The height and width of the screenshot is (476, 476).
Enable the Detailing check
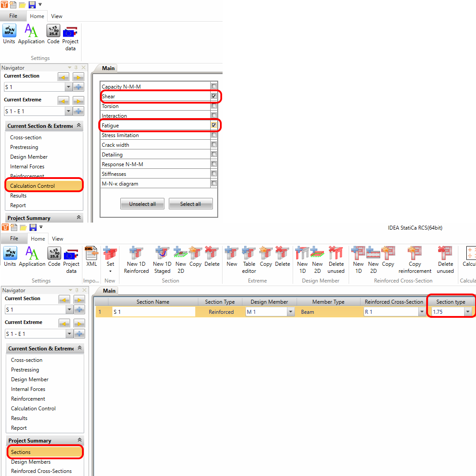click(214, 154)
